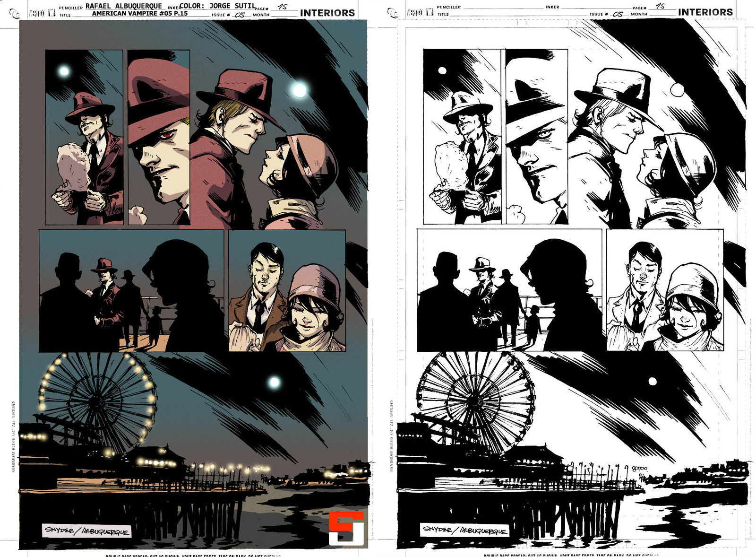The width and height of the screenshot is (756, 557).
Task: Select inked silhouette crowd panel on the pier
Action: (x=509, y=290)
